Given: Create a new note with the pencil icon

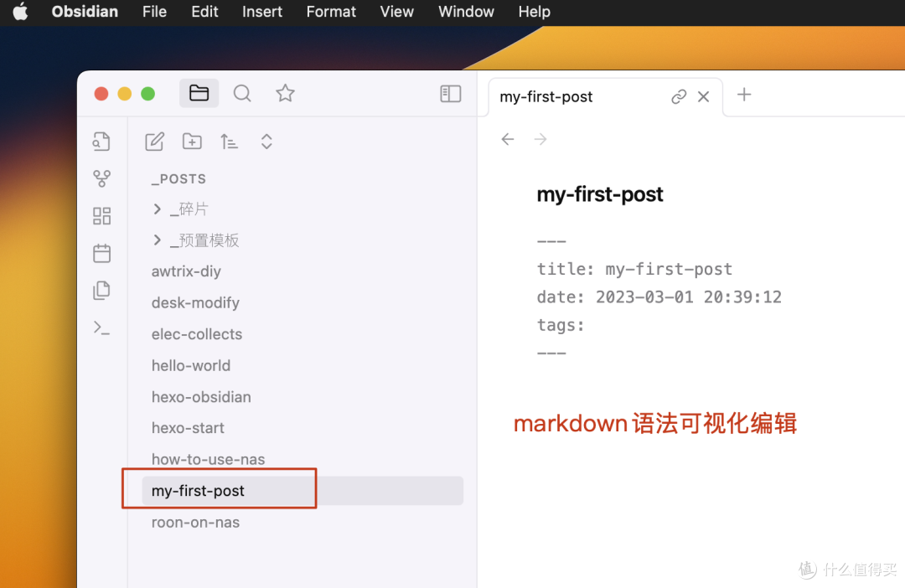Looking at the screenshot, I should pyautogui.click(x=154, y=142).
